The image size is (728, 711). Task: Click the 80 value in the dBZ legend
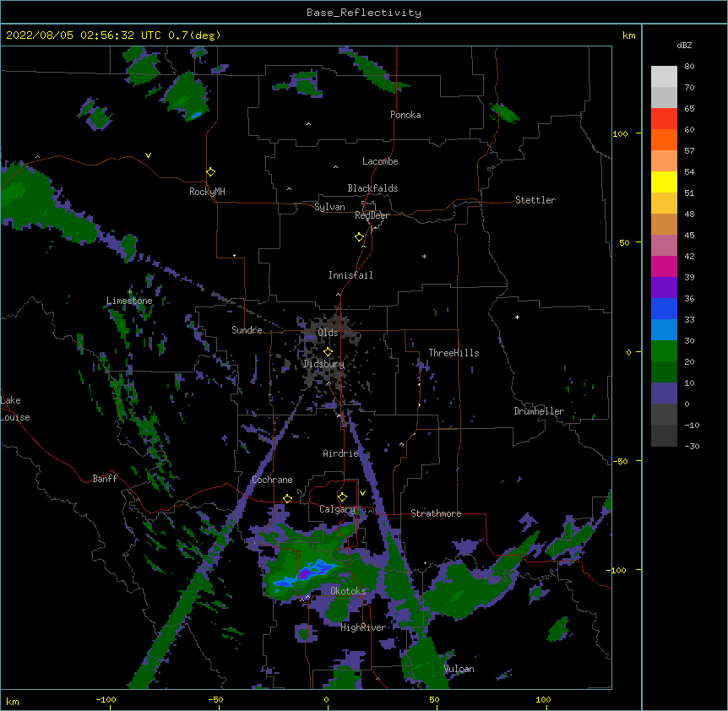(689, 67)
